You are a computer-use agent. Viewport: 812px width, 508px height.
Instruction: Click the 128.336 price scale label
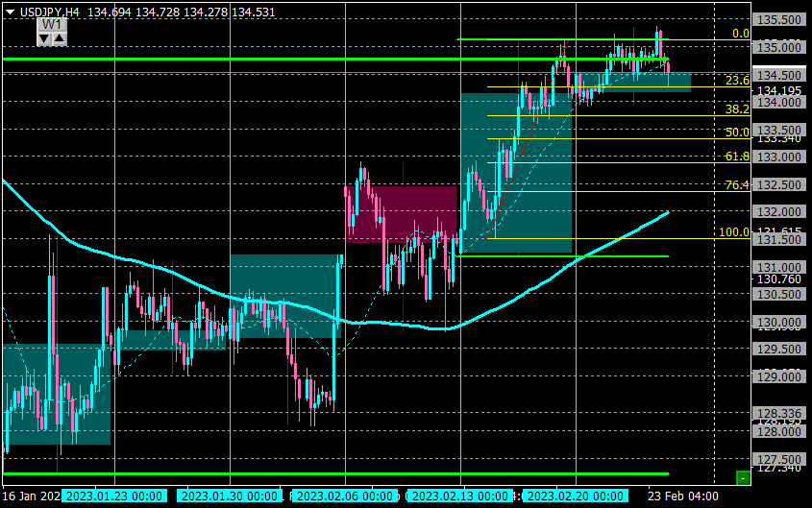[779, 413]
